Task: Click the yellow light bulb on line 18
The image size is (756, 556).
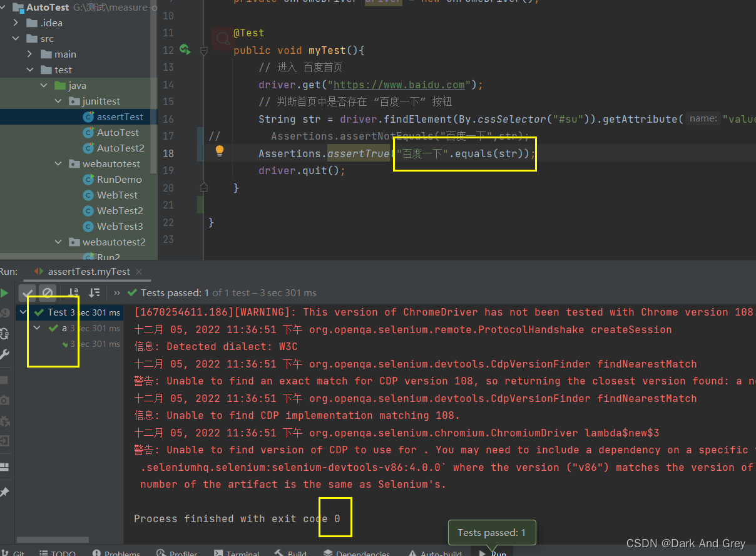Action: click(220, 151)
